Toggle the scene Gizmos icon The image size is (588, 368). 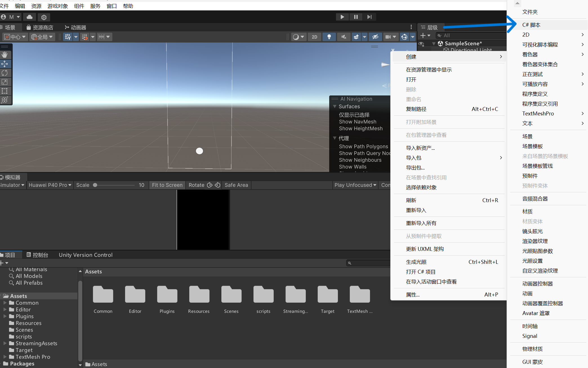[x=404, y=37]
